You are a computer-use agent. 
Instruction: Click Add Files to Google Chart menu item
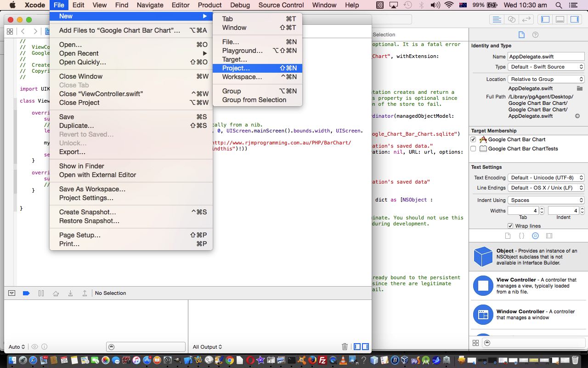pos(131,30)
